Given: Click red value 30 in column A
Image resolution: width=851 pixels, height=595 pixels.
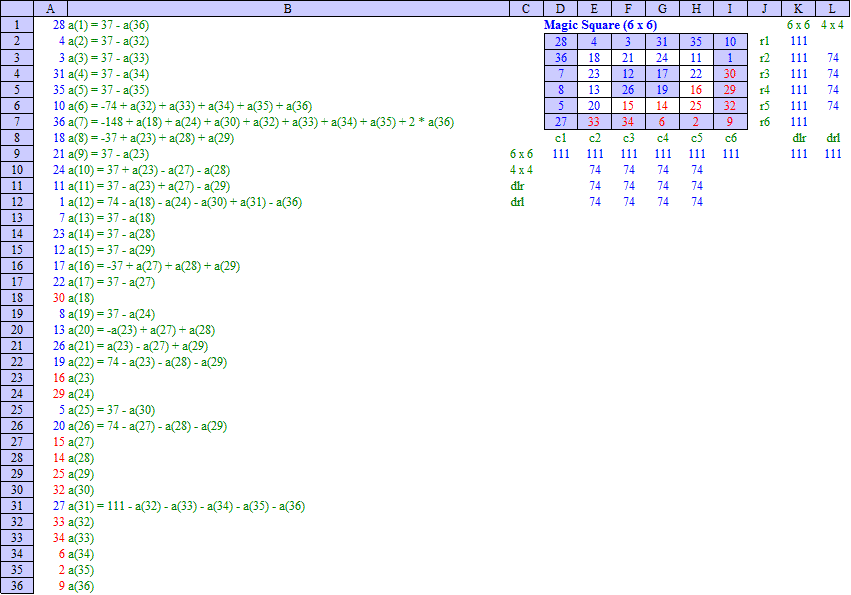Looking at the screenshot, I should coord(59,298).
